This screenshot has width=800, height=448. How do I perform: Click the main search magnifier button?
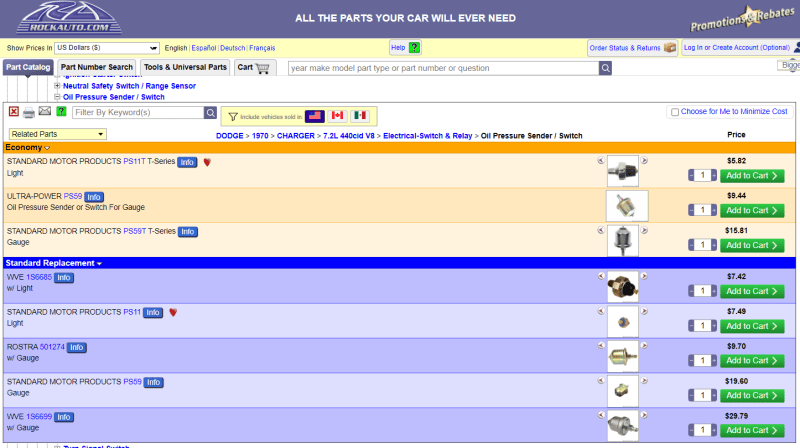(605, 68)
